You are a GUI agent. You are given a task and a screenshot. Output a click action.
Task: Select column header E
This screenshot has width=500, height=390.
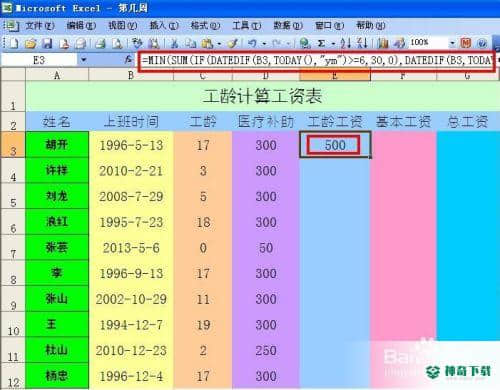335,75
